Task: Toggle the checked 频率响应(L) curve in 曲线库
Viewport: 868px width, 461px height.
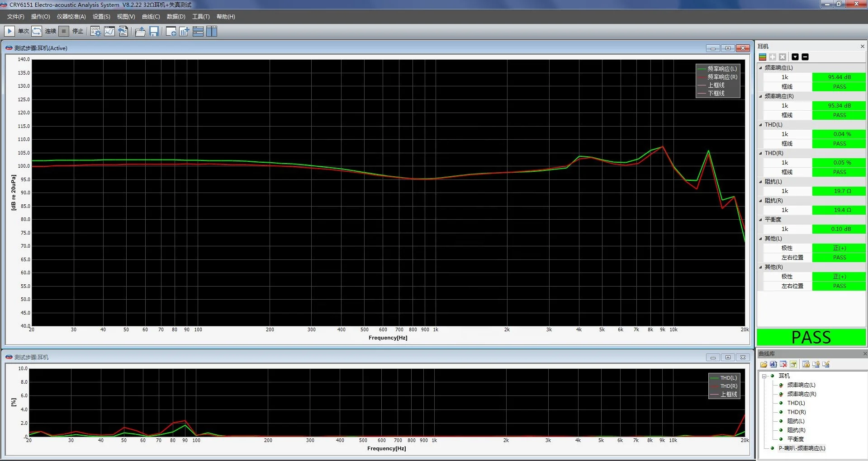Action: [x=781, y=385]
